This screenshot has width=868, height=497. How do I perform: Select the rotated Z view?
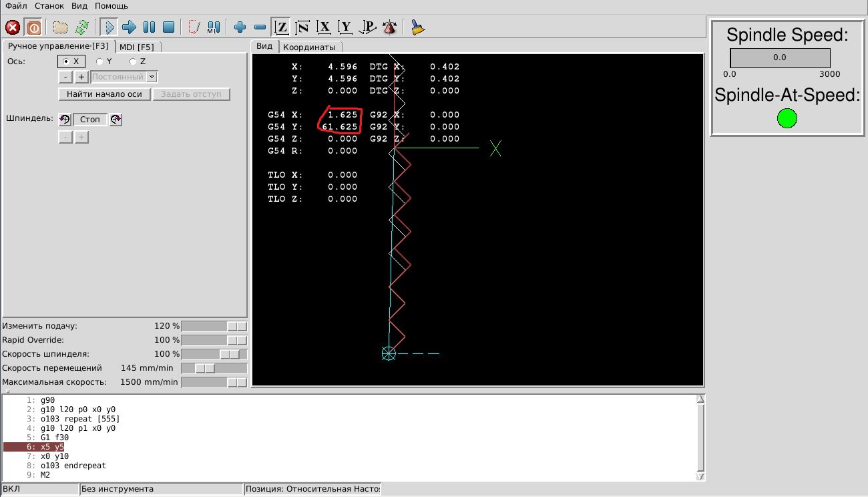(x=303, y=27)
